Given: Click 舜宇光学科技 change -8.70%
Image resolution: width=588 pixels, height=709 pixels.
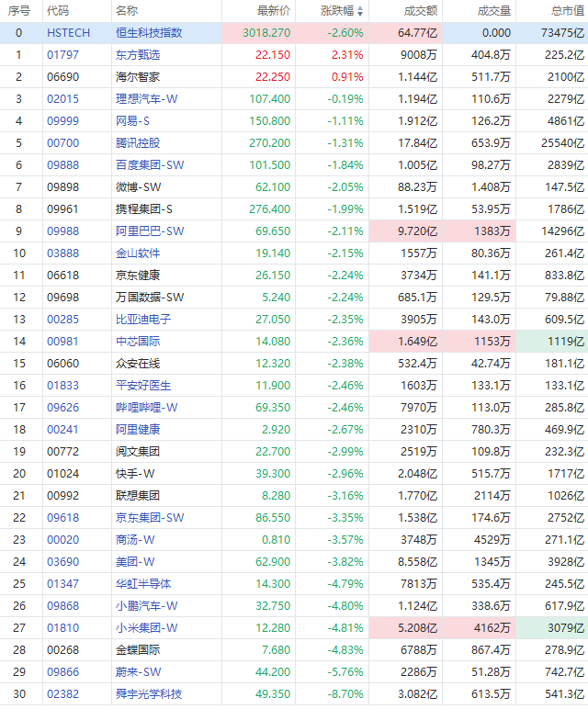Looking at the screenshot, I should pyautogui.click(x=345, y=694).
